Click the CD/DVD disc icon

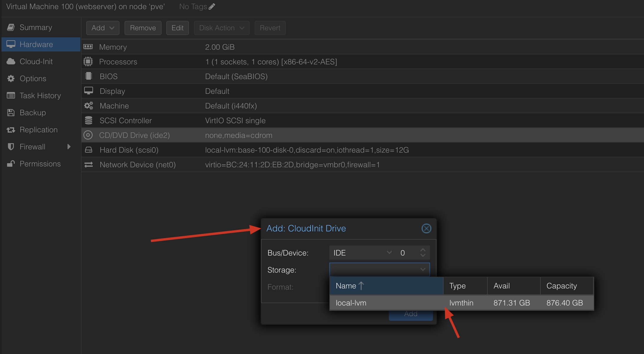point(88,135)
